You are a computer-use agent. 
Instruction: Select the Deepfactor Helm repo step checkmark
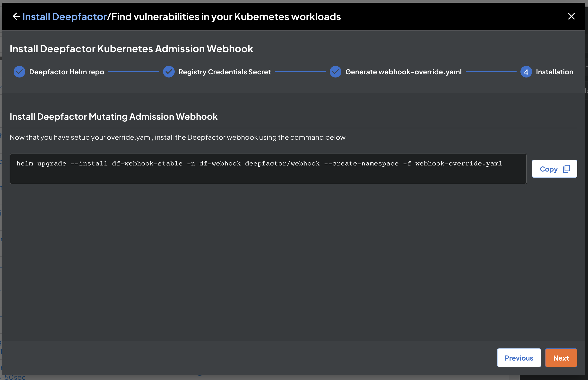point(19,72)
